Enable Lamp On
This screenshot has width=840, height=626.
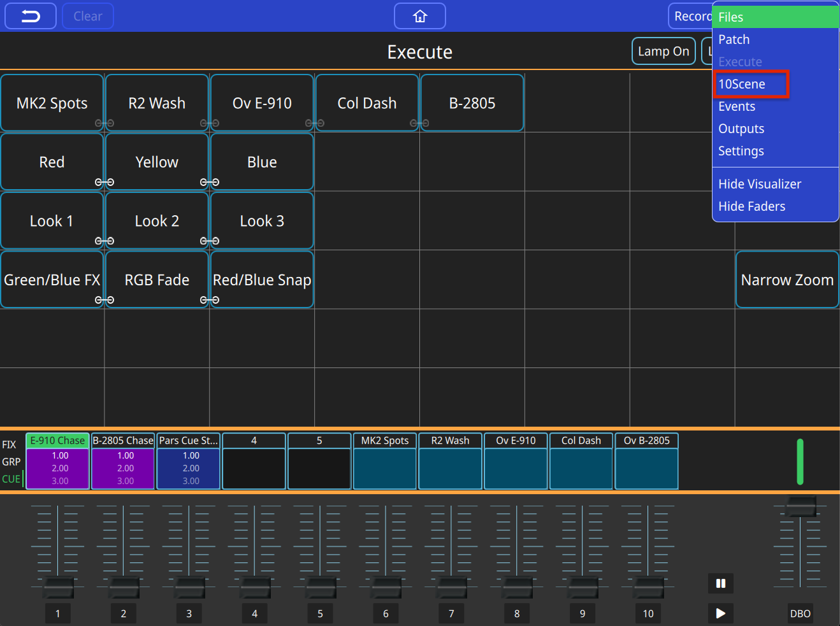[x=663, y=51]
